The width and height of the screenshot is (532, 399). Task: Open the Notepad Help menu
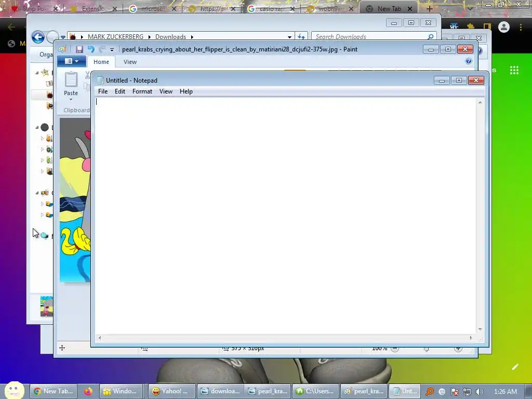pos(186,91)
